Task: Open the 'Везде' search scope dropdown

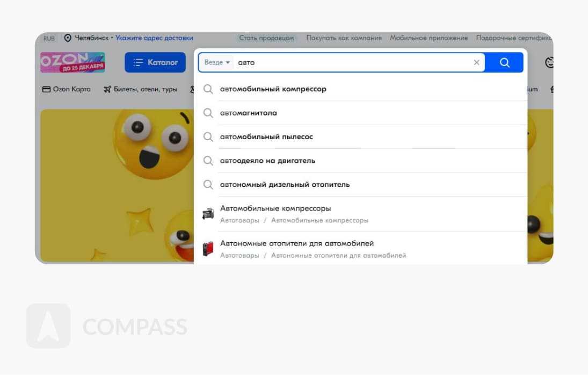Action: pos(217,62)
